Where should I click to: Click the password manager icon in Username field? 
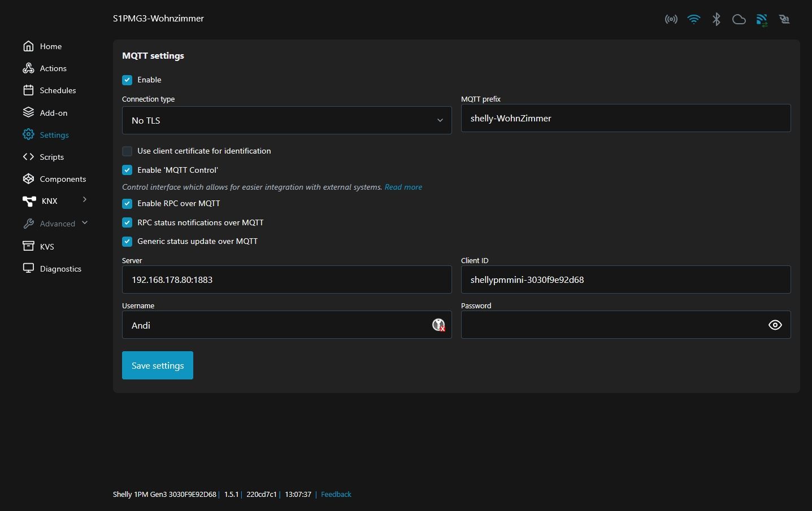(x=438, y=325)
